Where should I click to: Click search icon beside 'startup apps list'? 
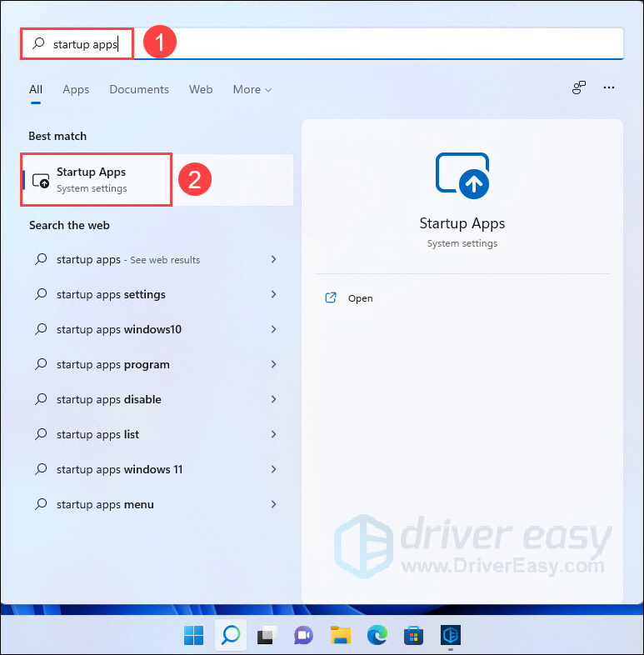(x=41, y=434)
